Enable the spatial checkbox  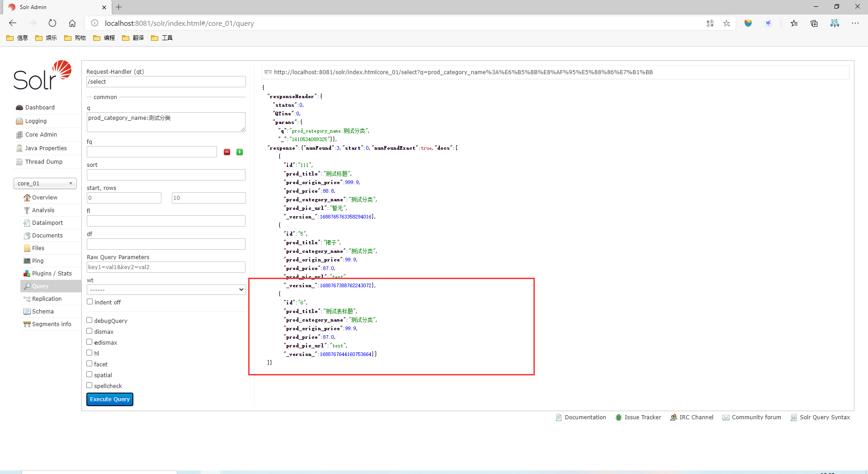click(x=90, y=374)
